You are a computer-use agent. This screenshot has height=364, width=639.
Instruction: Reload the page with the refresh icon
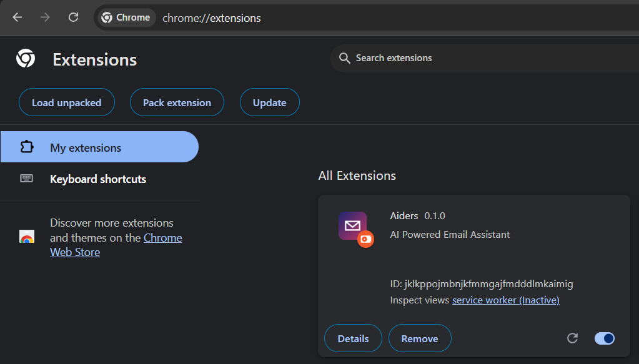click(x=73, y=17)
